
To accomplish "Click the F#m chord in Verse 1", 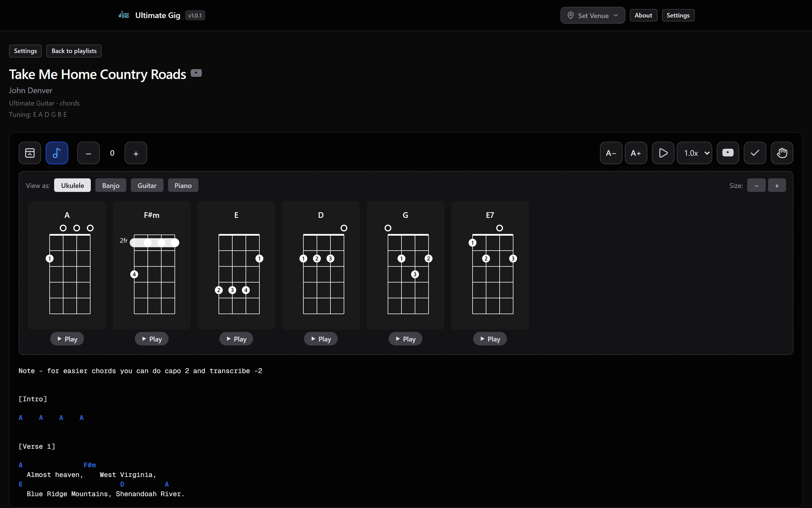I will (90, 465).
